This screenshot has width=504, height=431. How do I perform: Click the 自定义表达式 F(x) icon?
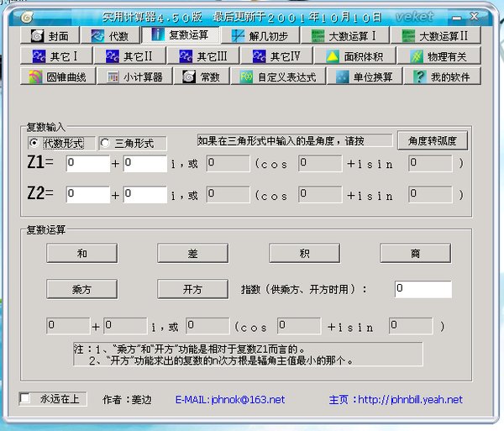(x=246, y=76)
